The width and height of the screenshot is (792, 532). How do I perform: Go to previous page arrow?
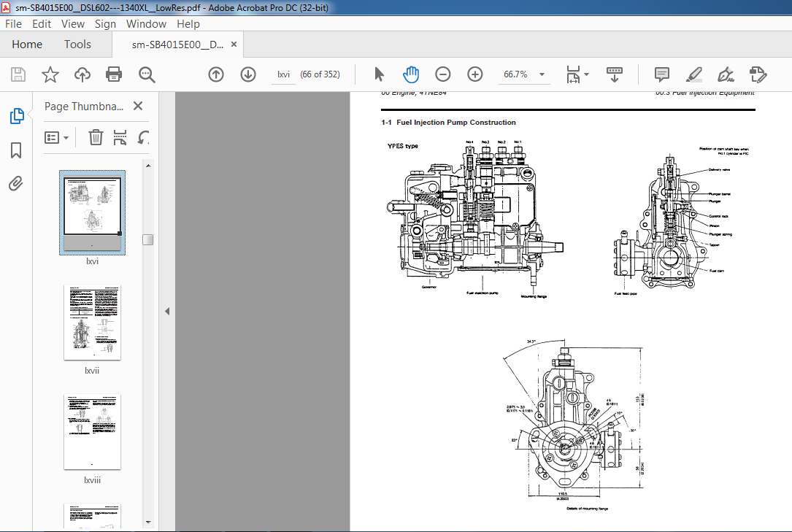(x=215, y=74)
